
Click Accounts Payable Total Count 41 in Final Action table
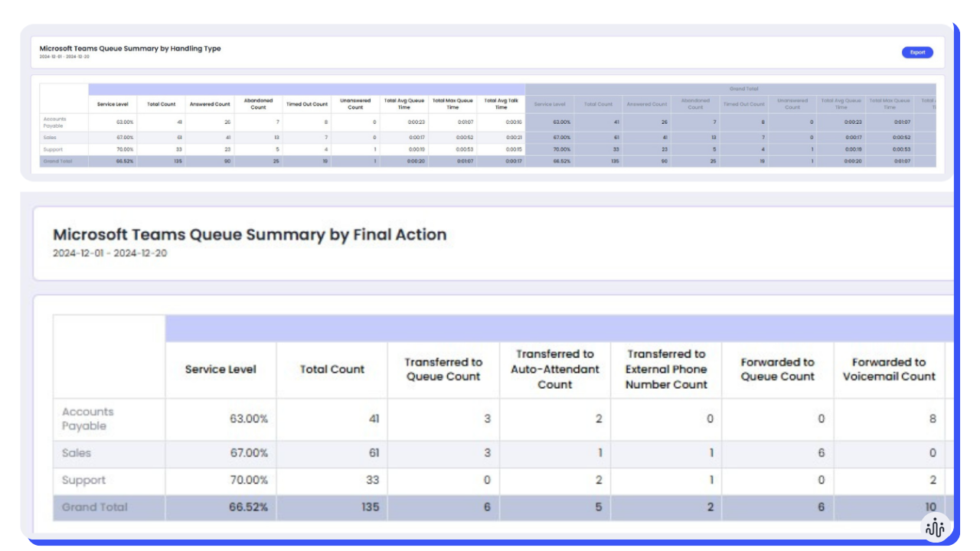click(x=373, y=419)
